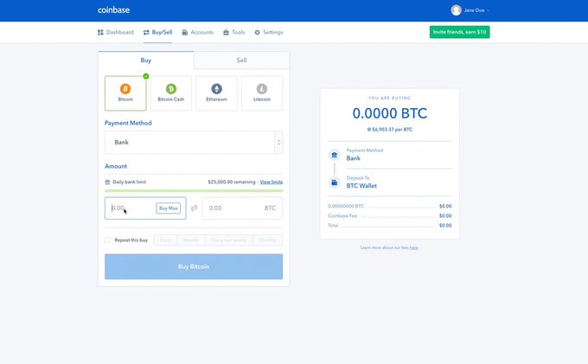Screen dimensions: 588x364
Task: Open Jane Doe profile avatar
Action: [x=456, y=10]
